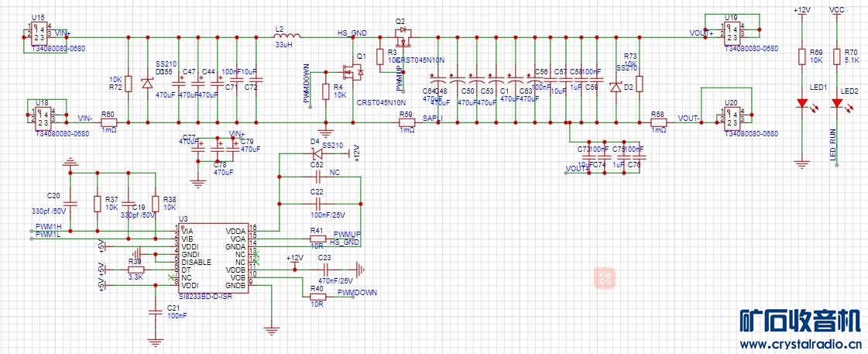The image size is (868, 354).
Task: Click the C79 capacitor label
Action: (246, 141)
